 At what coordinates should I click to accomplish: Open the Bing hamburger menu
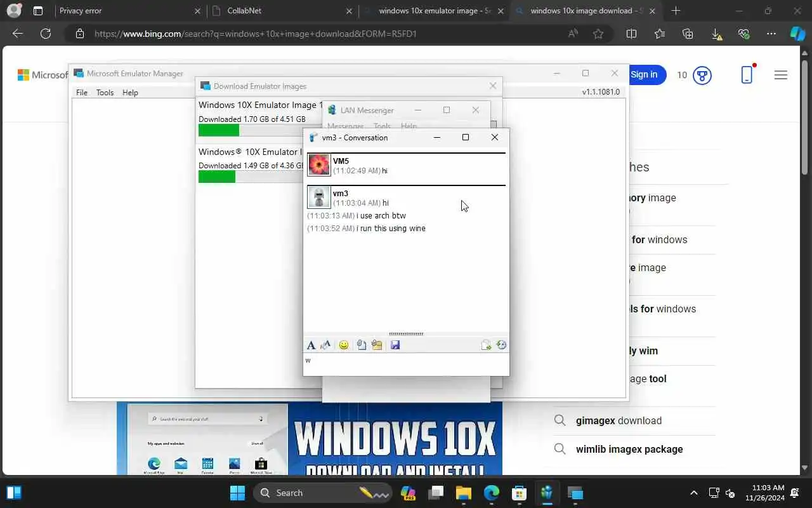[781, 75]
